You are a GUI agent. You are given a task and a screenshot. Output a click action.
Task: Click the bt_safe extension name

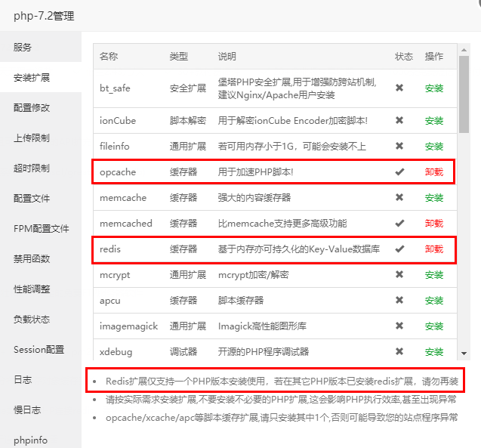point(115,88)
